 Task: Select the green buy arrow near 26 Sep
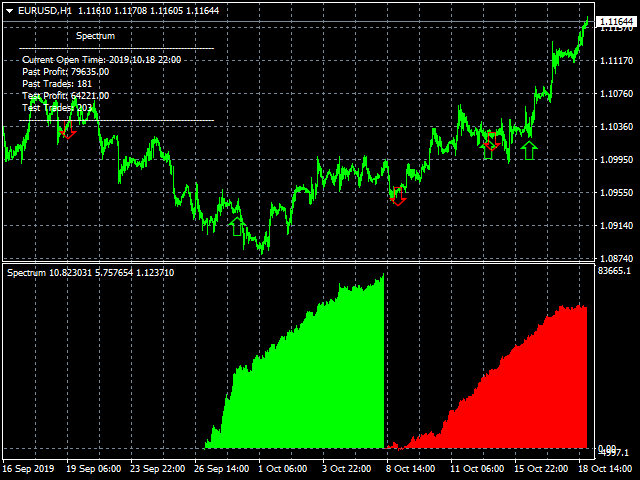(x=237, y=227)
